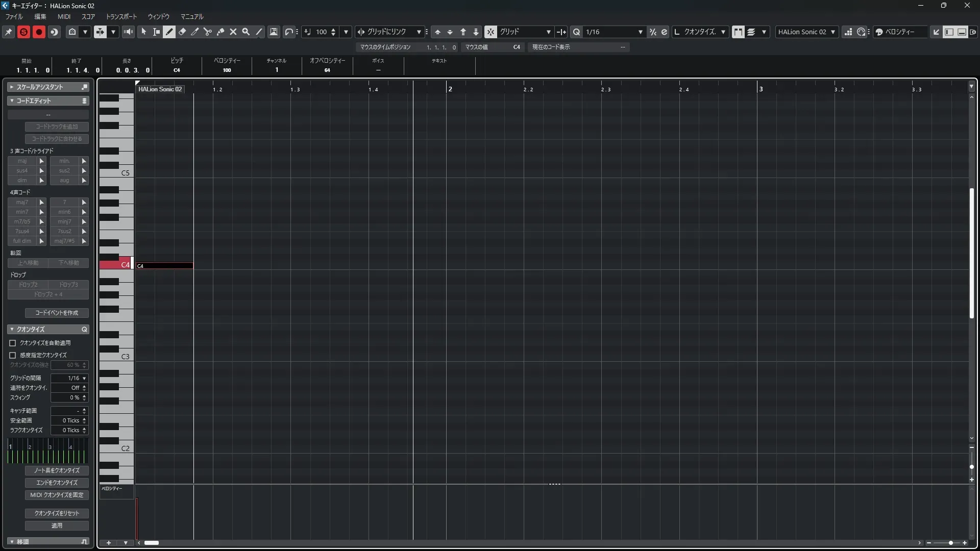980x551 pixels.
Task: Select the Draw pencil tool
Action: click(x=169, y=32)
